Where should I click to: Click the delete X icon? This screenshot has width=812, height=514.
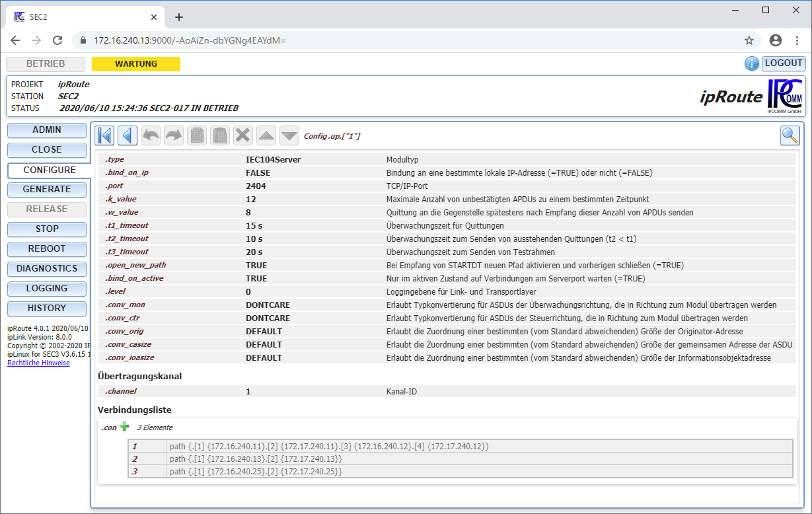pos(243,135)
